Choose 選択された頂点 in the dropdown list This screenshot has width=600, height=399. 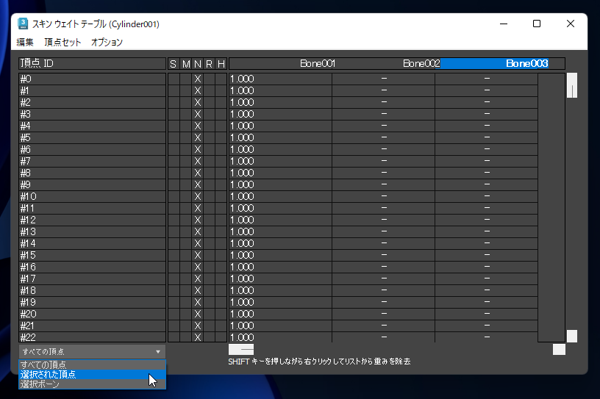(92, 374)
